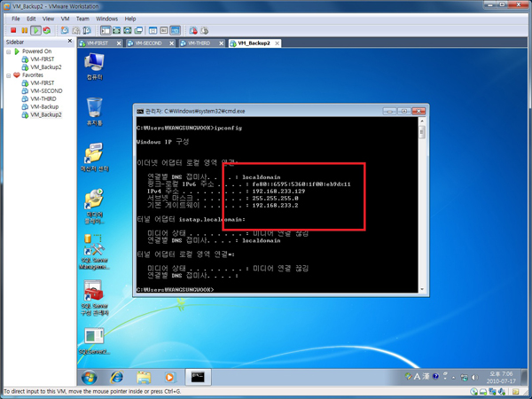This screenshot has width=532, height=399.
Task: Launch Internet Explorer from the taskbar
Action: point(117,377)
